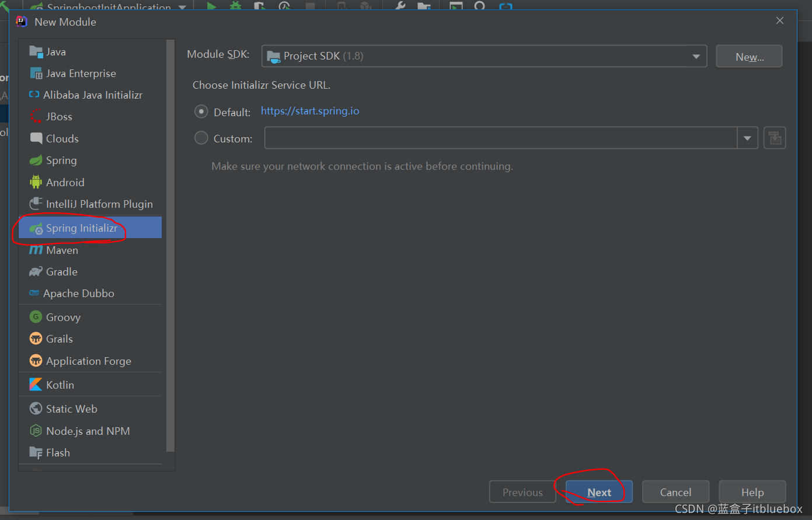Click the search magnifier in main toolbar
The image size is (812, 520).
pos(480,6)
